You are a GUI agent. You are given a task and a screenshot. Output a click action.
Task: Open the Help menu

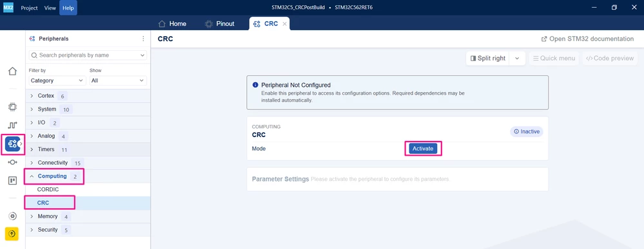click(68, 8)
